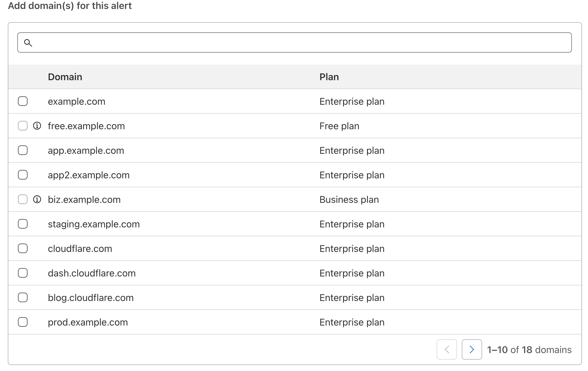Focus the domain search field

coord(295,42)
